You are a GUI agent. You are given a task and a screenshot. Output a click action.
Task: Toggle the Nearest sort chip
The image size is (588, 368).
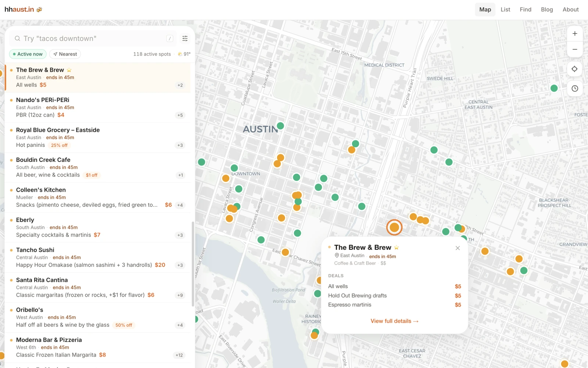65,54
